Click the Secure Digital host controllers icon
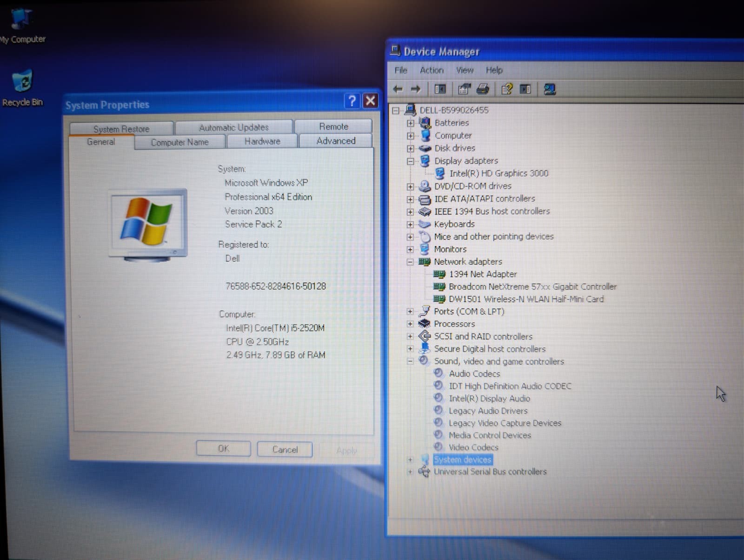Viewport: 744px width, 560px height. pos(424,348)
